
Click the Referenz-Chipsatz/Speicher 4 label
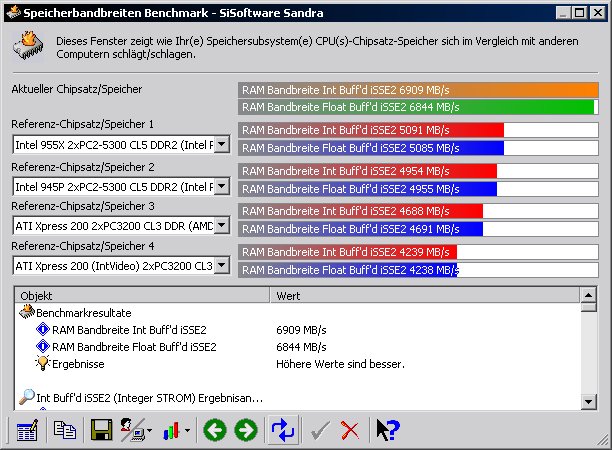83,246
